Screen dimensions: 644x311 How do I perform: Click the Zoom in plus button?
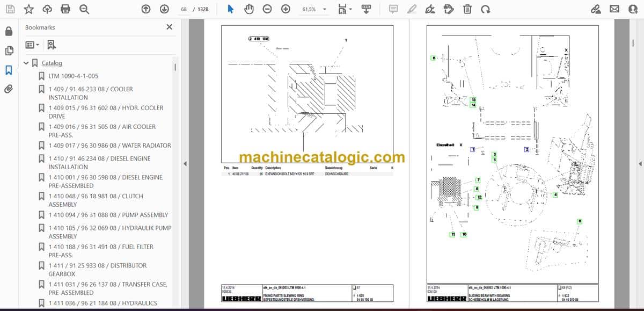click(286, 9)
